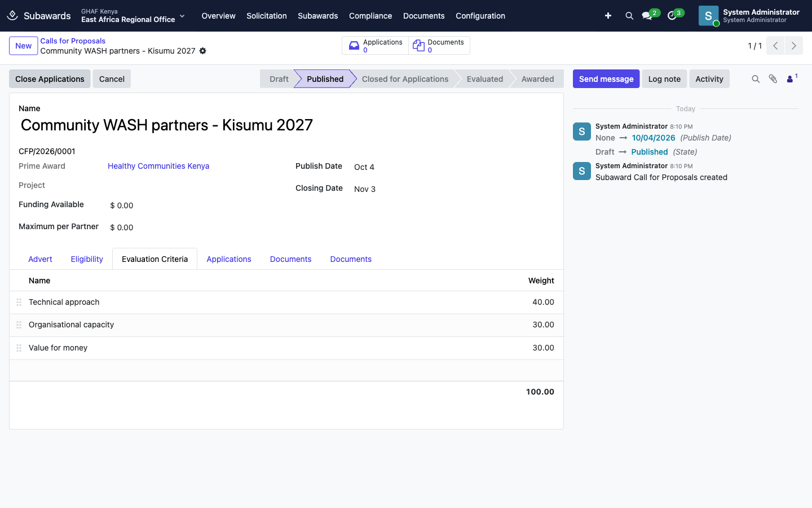Click the Close Applications button

pos(50,79)
